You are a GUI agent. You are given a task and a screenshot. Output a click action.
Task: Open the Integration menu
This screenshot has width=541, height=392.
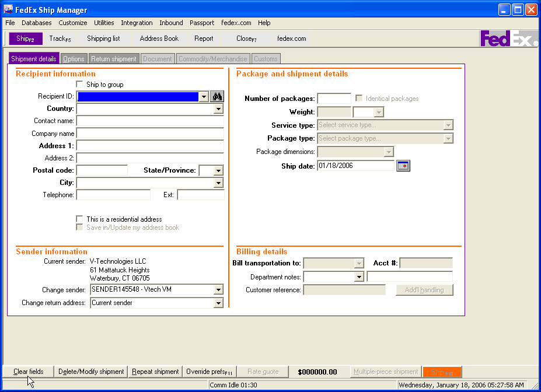pos(137,23)
